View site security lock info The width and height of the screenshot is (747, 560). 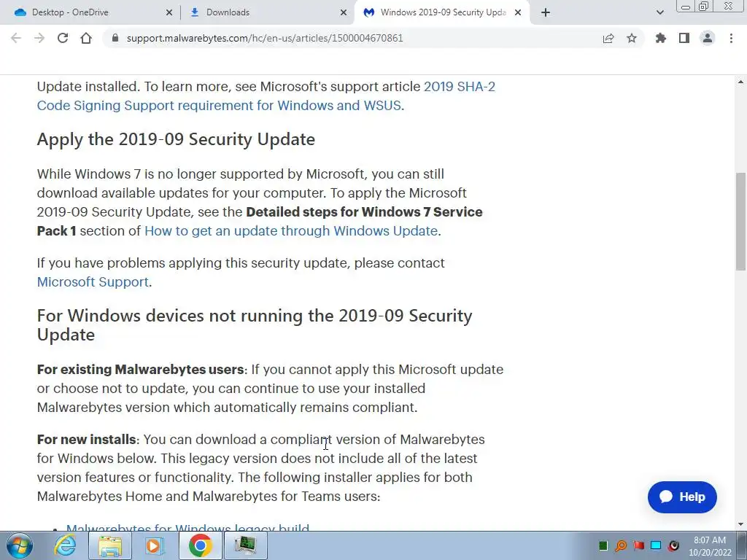115,38
